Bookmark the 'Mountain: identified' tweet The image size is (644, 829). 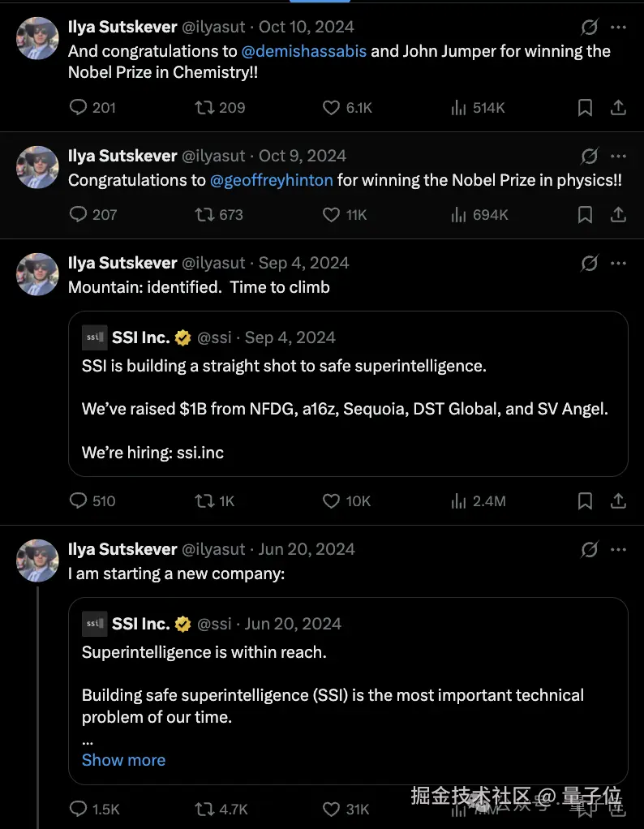tap(585, 500)
